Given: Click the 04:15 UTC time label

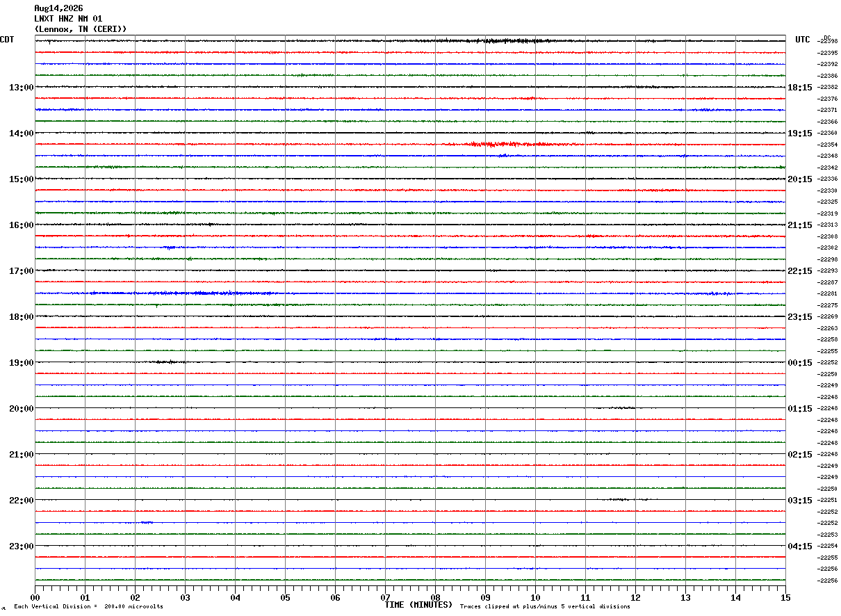Looking at the screenshot, I should coord(800,546).
